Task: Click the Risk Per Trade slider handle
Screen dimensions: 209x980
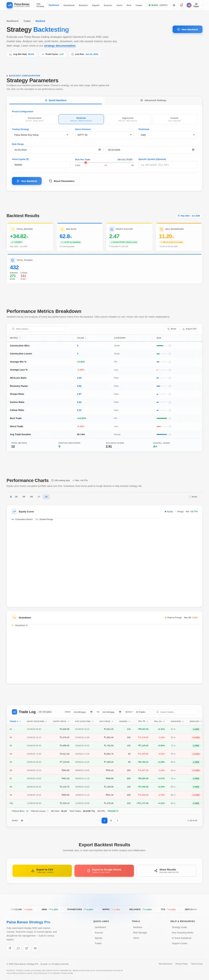Action: 86,163
